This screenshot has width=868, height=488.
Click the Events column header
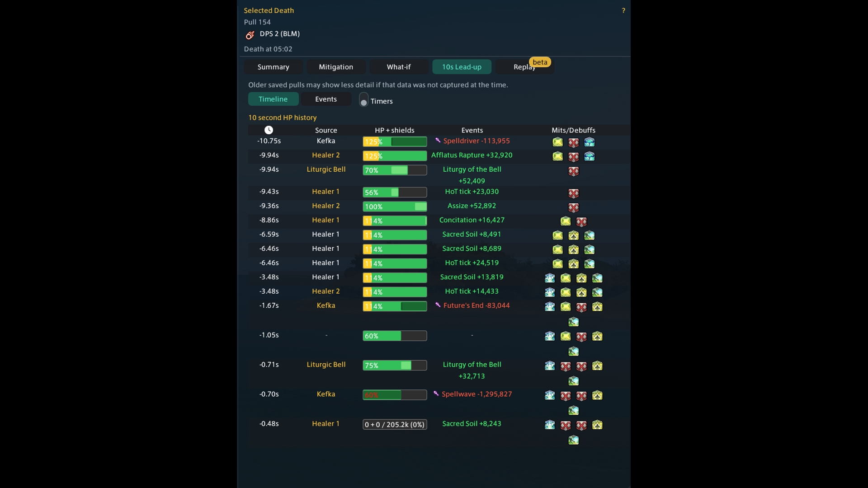coord(472,130)
